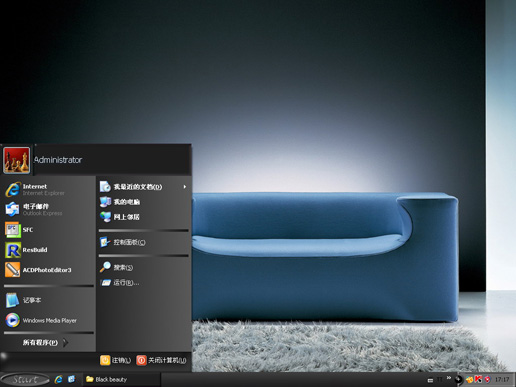The height and width of the screenshot is (387, 516).
Task: Click the Administrator chess user picture
Action: point(16,160)
